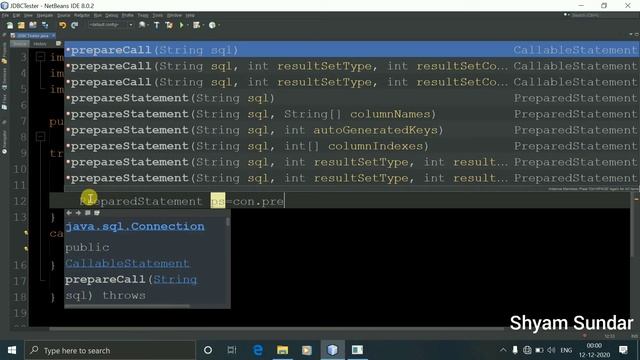Open the notifications action center
This screenshot has height=360, width=640.
click(x=623, y=350)
